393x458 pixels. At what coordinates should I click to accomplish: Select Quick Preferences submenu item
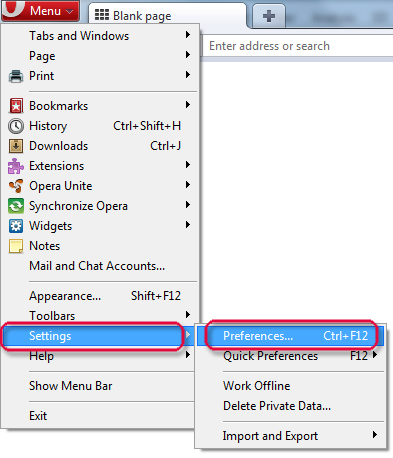[290, 356]
